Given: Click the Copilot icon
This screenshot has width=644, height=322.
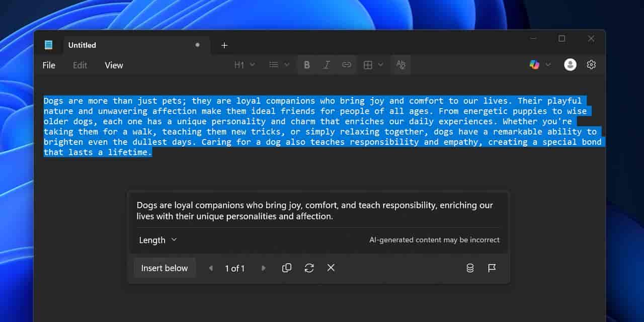Looking at the screenshot, I should [534, 64].
